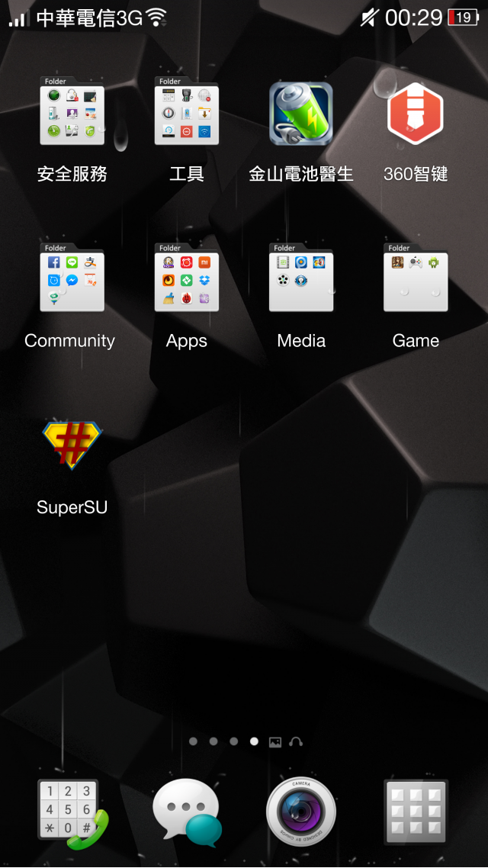Open the messaging app in dock
The width and height of the screenshot is (488, 868).
[x=187, y=812]
